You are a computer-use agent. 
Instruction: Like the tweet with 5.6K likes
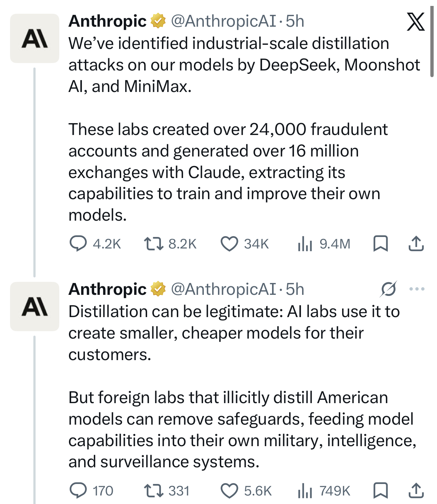(x=229, y=491)
